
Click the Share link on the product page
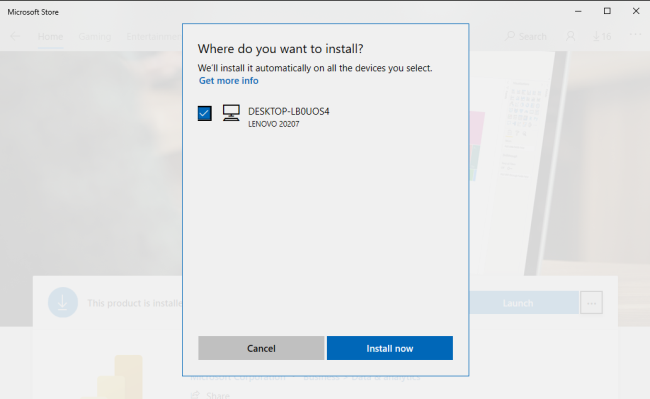tap(210, 395)
